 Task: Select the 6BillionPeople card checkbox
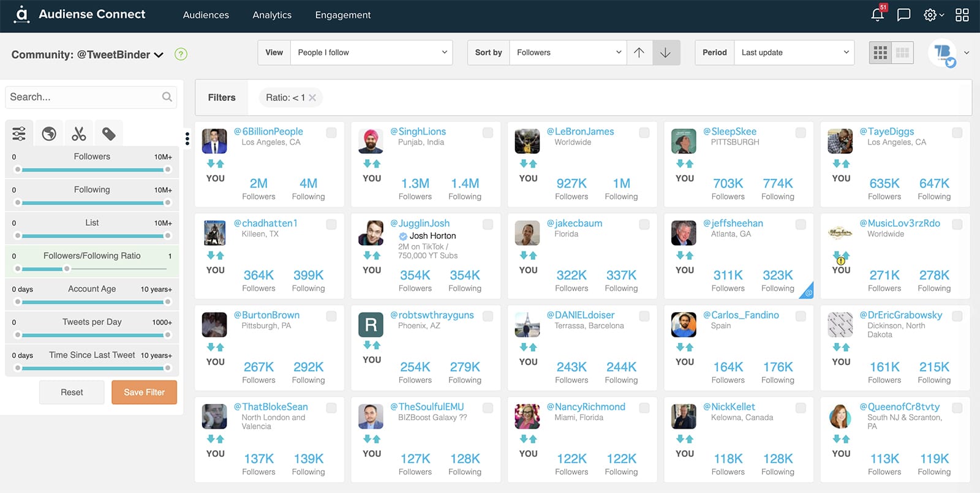pyautogui.click(x=331, y=132)
